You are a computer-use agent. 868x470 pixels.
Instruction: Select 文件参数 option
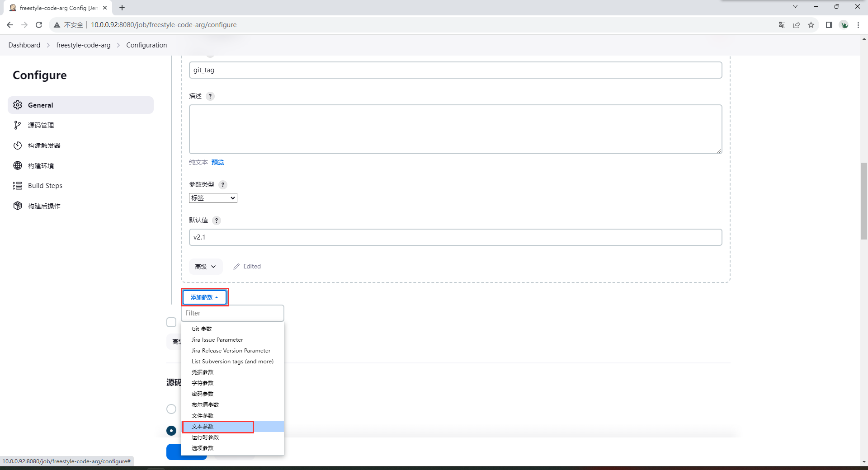[x=232, y=416]
